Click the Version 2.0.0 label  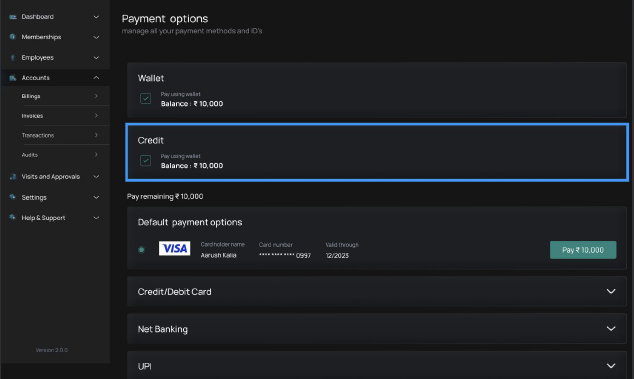click(x=52, y=350)
